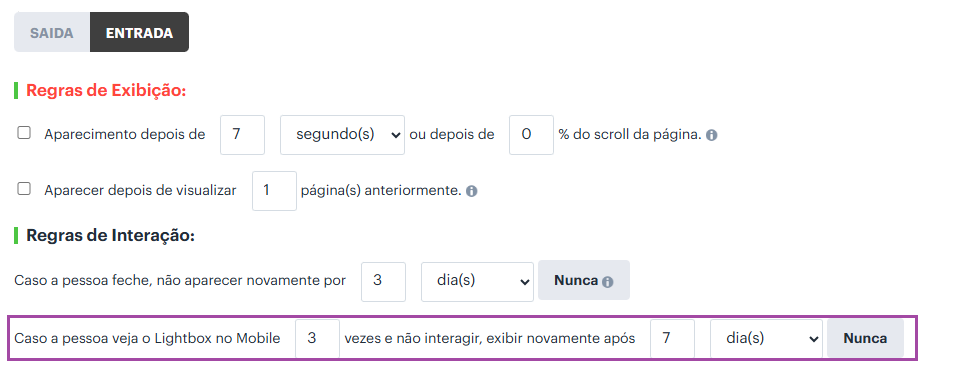The height and width of the screenshot is (379, 970).
Task: Select the pages viewed field showing 1
Action: pyautogui.click(x=274, y=191)
